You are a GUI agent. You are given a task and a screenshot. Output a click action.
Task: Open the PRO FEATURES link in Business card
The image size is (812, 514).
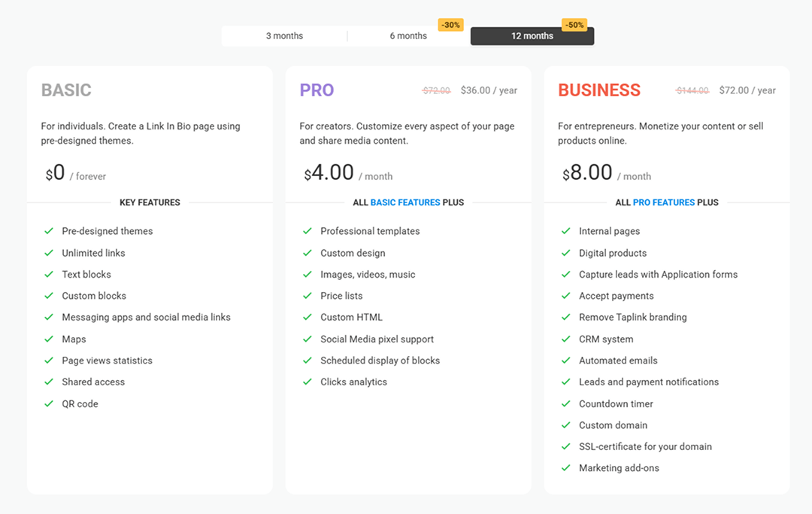tap(663, 202)
